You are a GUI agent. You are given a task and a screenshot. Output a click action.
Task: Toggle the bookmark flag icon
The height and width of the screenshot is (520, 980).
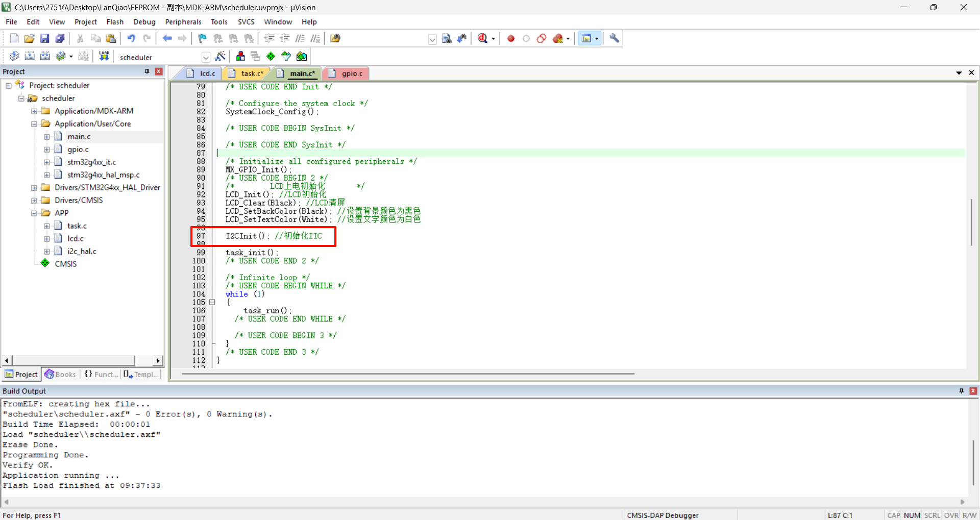[x=202, y=38]
